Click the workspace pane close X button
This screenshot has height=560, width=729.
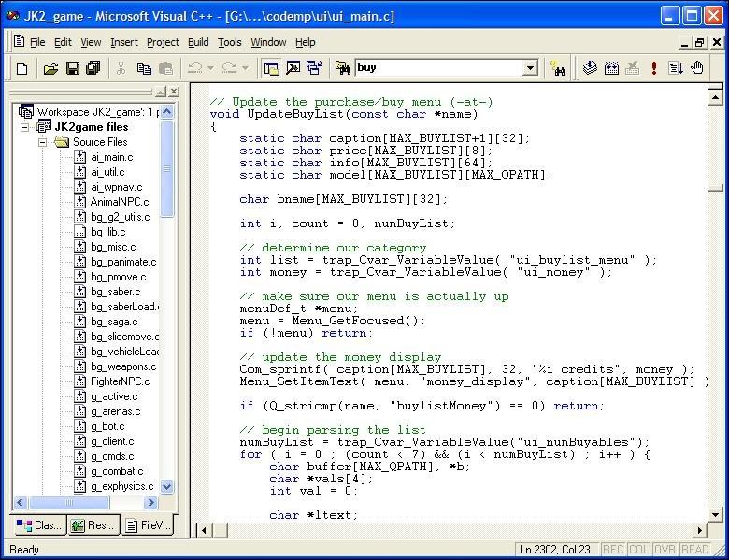pos(174,92)
